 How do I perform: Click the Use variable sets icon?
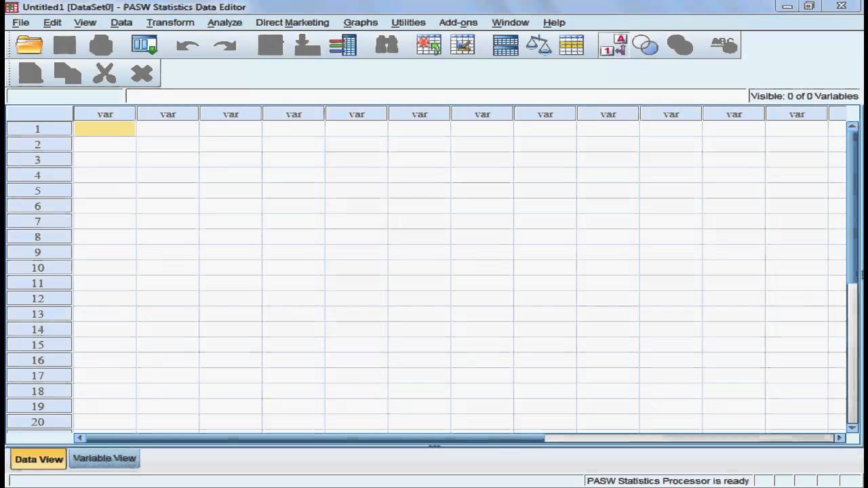(645, 45)
